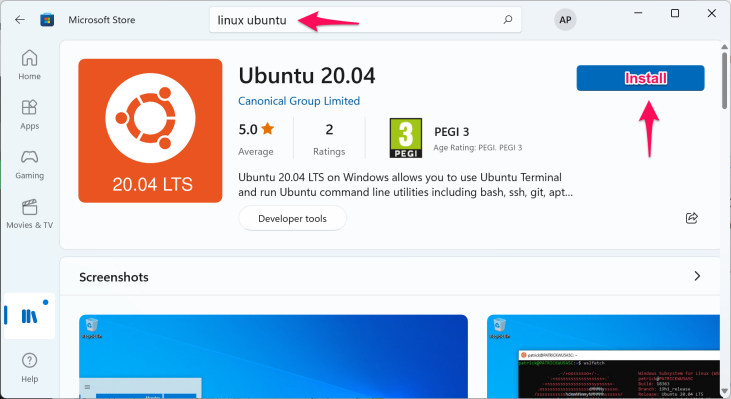Click the Ubuntu 20.04 app title
This screenshot has height=399, width=731.
pos(307,76)
